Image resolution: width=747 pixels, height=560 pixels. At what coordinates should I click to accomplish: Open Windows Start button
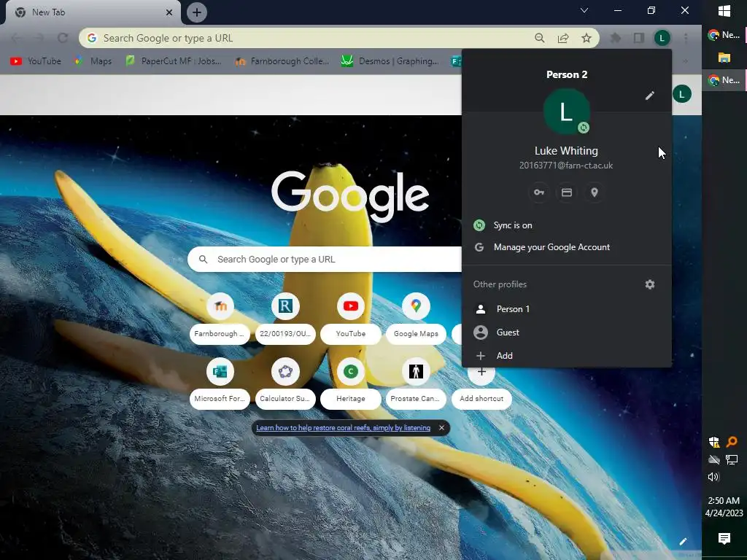click(x=724, y=11)
